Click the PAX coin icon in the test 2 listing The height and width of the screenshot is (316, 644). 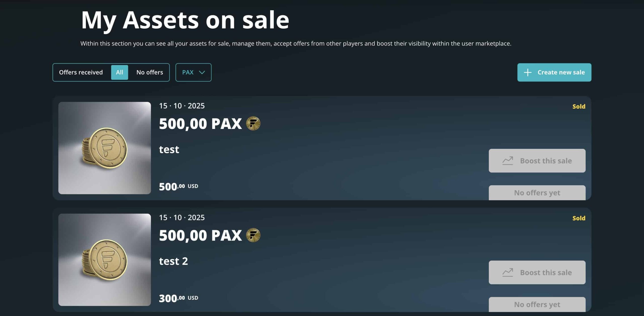tap(253, 235)
